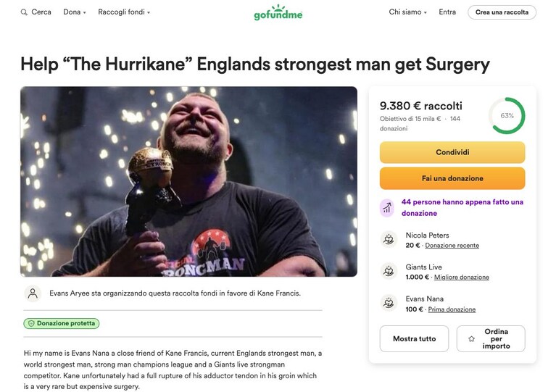This screenshot has width=556, height=392.
Task: Expand the Chi siamo menu
Action: [408, 12]
